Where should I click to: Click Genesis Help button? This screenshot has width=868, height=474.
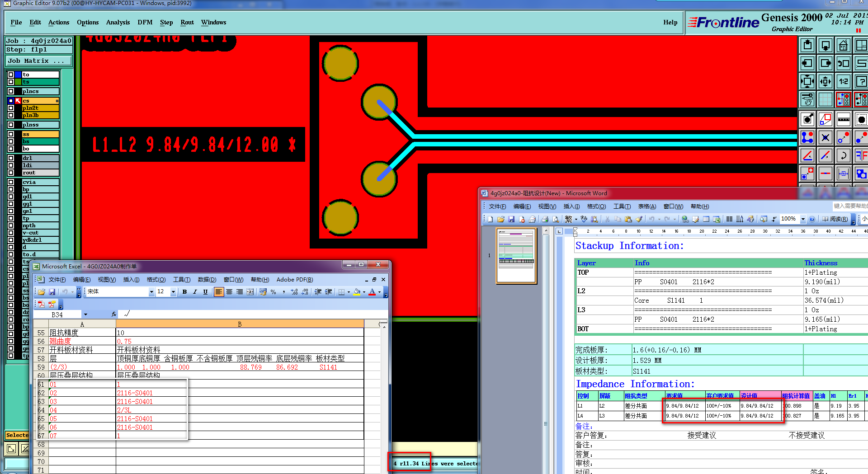click(x=670, y=22)
